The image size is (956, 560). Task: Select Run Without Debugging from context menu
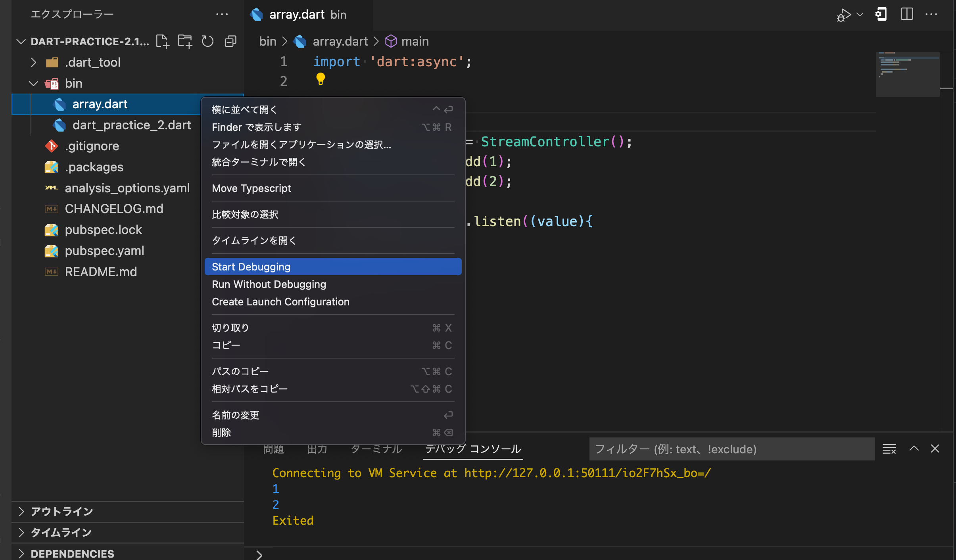[269, 284]
